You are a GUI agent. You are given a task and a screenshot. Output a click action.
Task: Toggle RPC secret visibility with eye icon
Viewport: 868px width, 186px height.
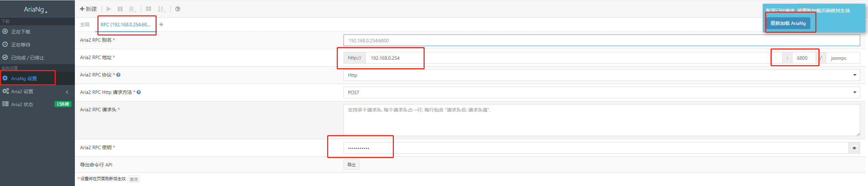(x=854, y=148)
